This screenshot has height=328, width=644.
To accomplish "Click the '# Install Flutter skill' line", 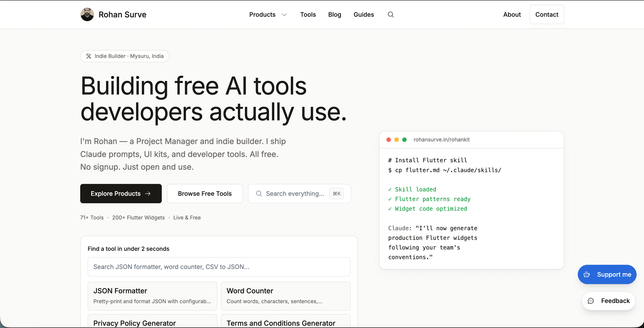I will [x=428, y=160].
